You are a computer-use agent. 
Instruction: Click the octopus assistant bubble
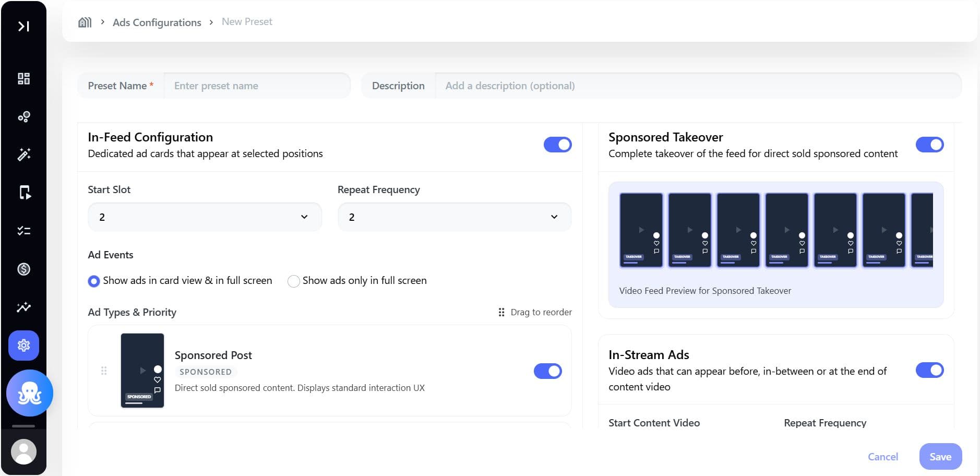pos(29,393)
